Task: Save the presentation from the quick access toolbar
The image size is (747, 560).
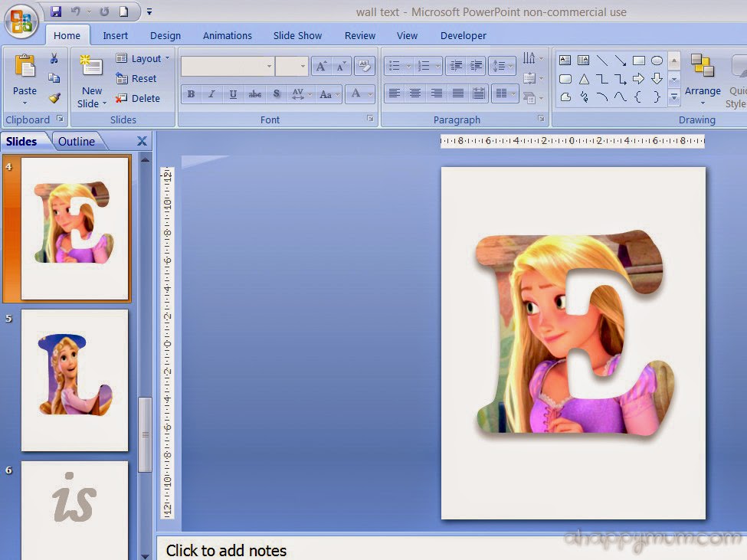Action: coord(56,11)
